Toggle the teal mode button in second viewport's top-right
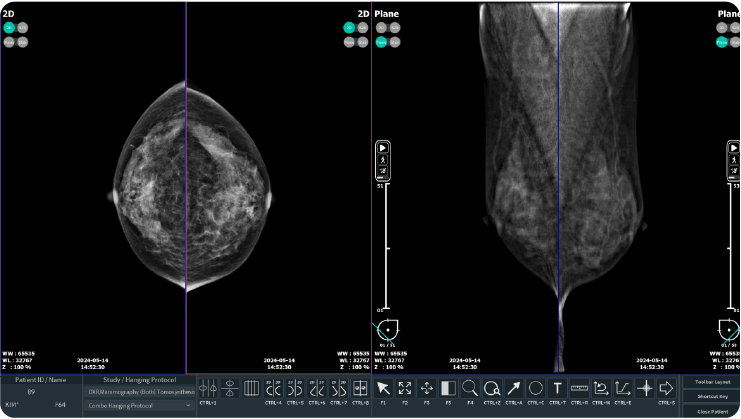 (349, 28)
